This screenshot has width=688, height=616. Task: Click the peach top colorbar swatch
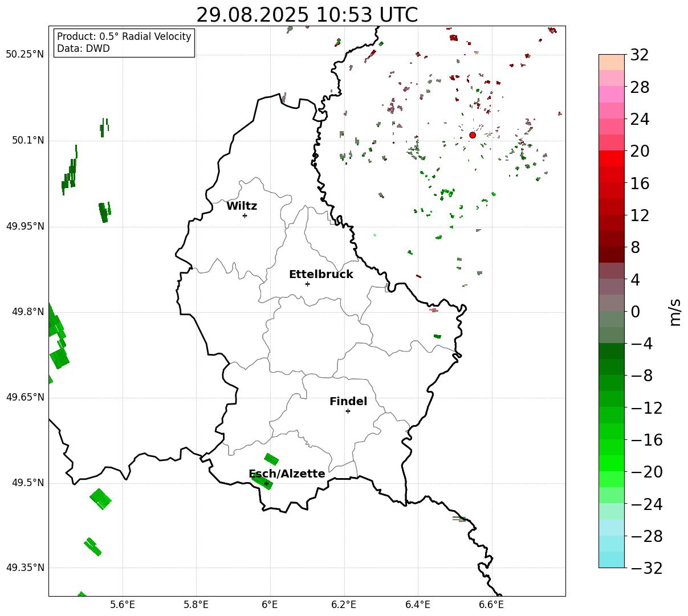pyautogui.click(x=612, y=62)
